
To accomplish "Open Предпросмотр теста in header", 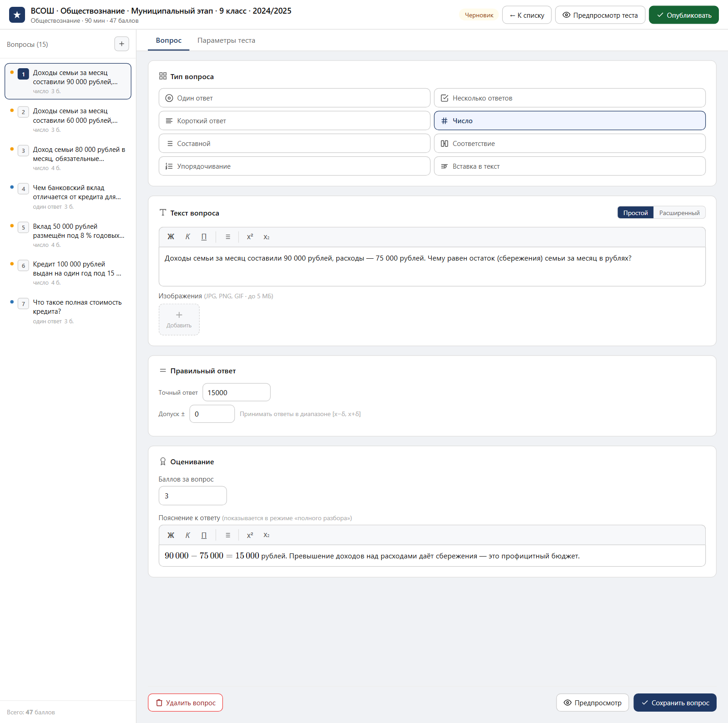I will (x=600, y=15).
